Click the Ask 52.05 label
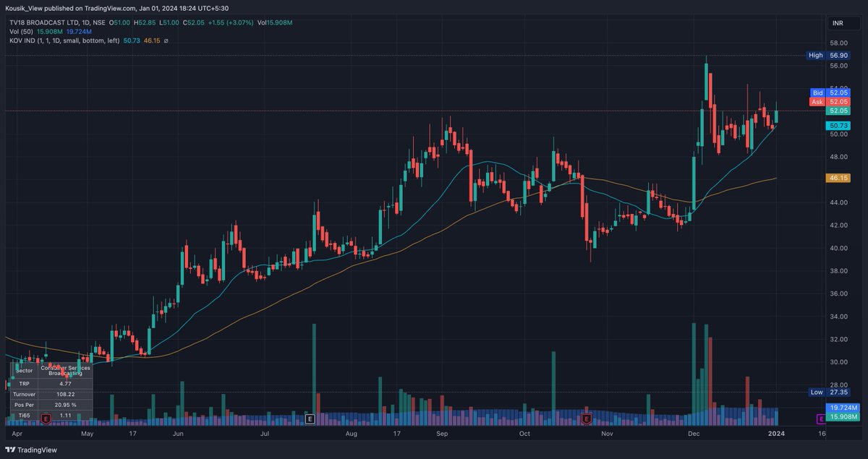This screenshot has height=459, width=868. click(x=830, y=102)
